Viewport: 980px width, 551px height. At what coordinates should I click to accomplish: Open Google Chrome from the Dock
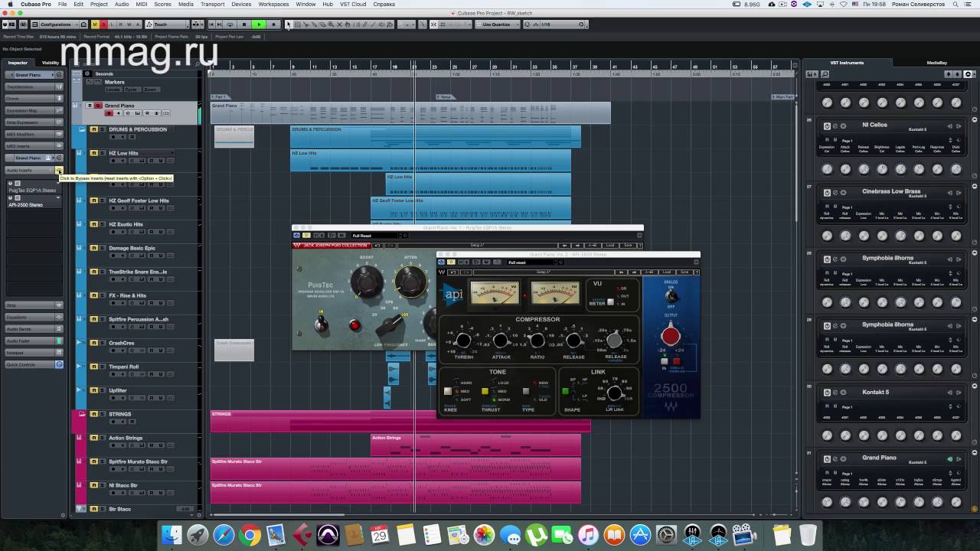[x=250, y=535]
